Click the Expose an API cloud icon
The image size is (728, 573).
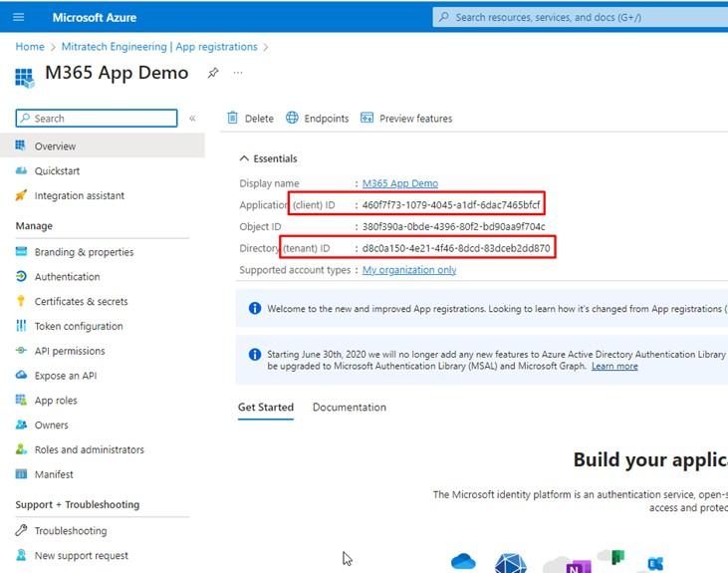point(21,375)
